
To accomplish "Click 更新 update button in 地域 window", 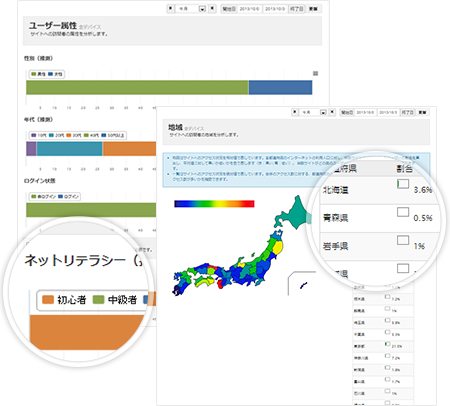I will [422, 113].
